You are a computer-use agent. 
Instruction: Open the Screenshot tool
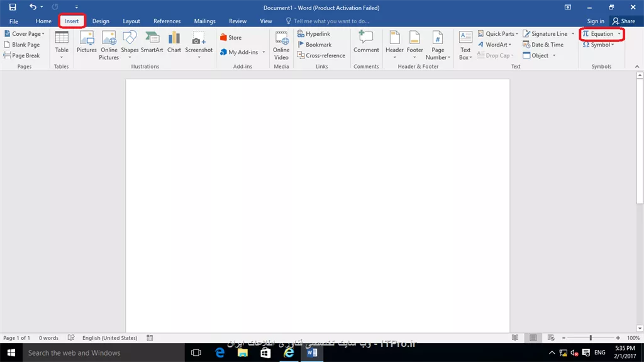(199, 45)
